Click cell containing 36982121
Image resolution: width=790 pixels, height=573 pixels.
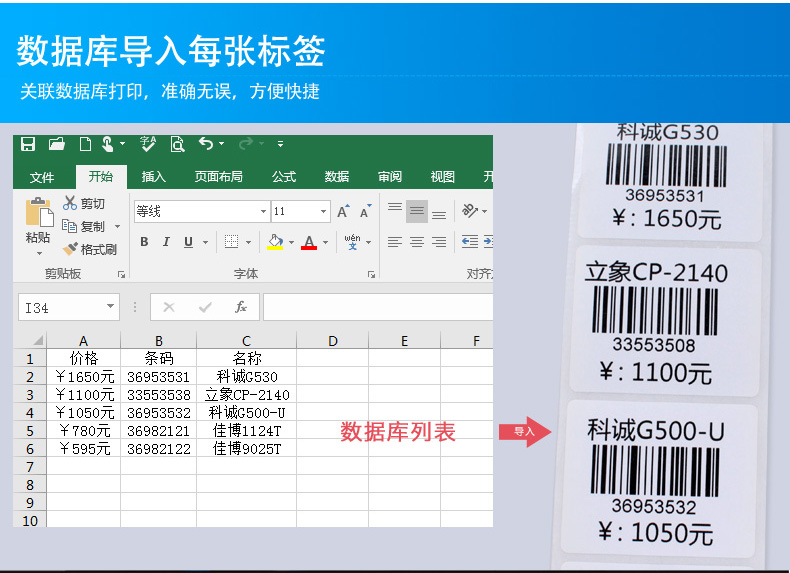click(x=159, y=431)
